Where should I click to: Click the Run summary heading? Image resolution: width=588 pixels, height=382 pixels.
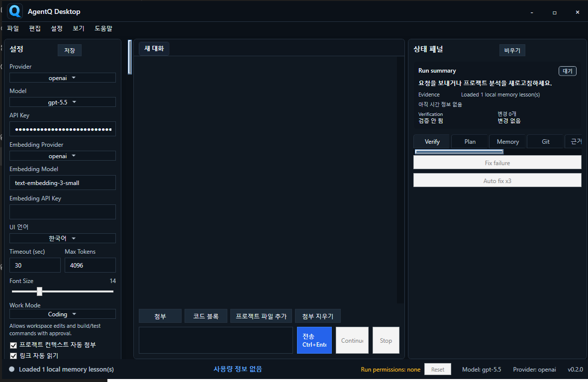point(437,71)
